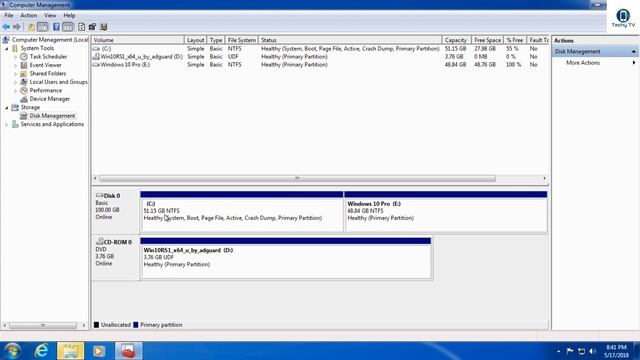The height and width of the screenshot is (360, 640).
Task: Select the (C:) volume row in list
Action: pos(320,49)
